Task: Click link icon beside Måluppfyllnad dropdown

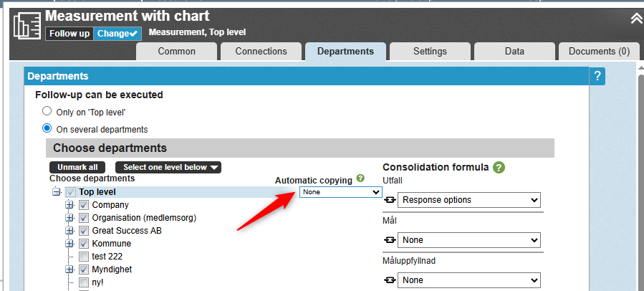Action: tap(390, 280)
